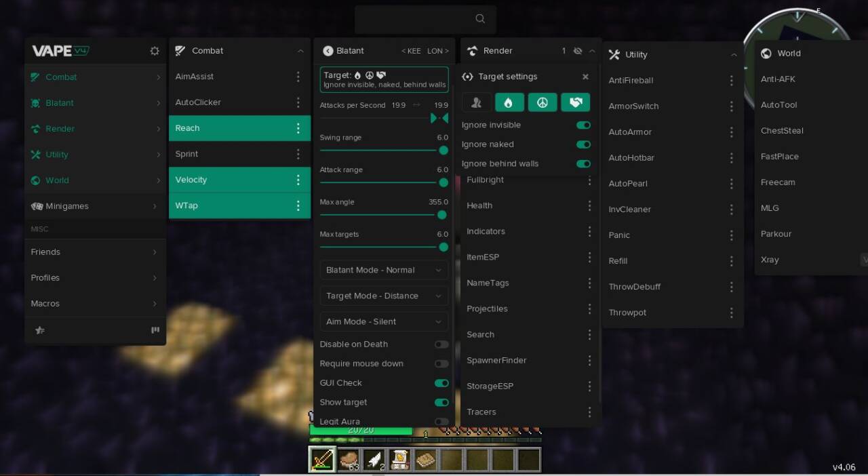Open AimAssist options dots

tap(298, 77)
